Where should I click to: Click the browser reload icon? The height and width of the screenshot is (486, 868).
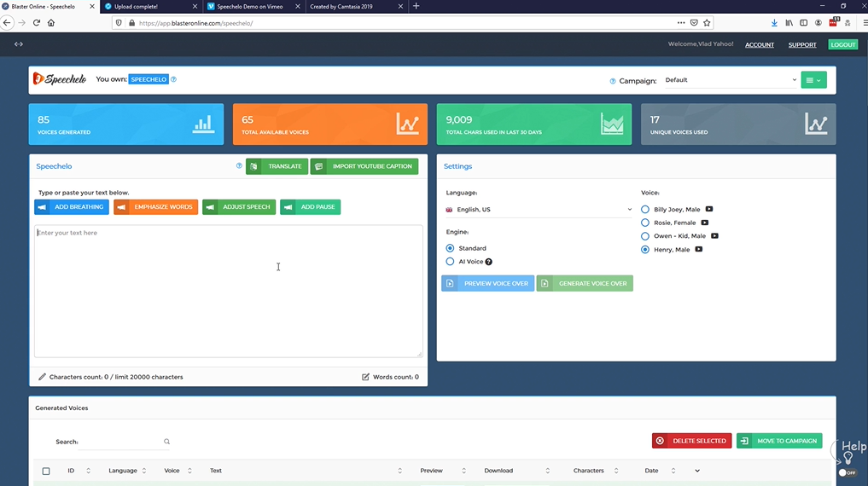37,23
